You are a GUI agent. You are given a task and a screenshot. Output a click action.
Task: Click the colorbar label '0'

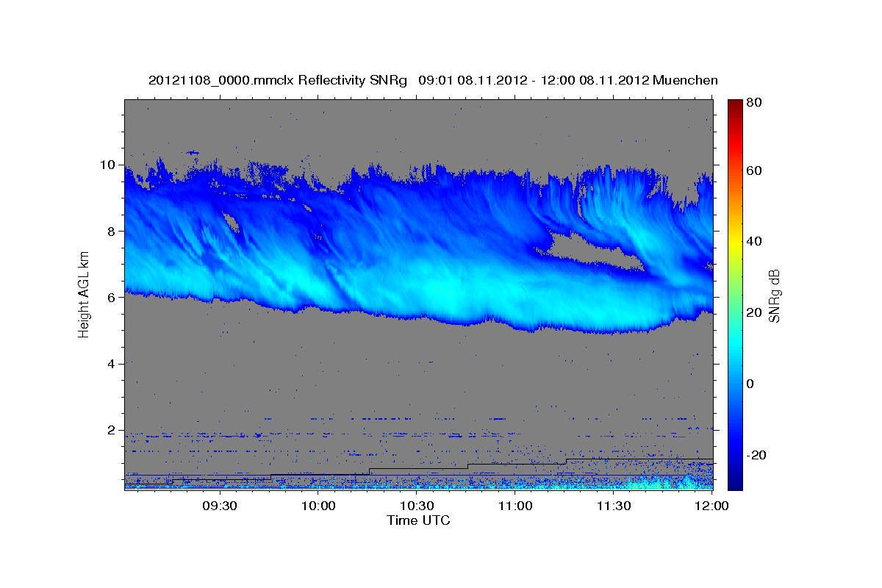pos(750,384)
